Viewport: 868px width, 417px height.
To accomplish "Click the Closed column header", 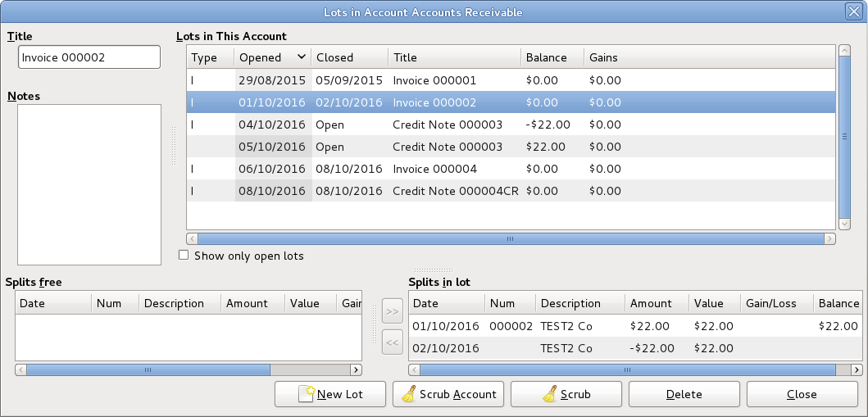I will (349, 57).
